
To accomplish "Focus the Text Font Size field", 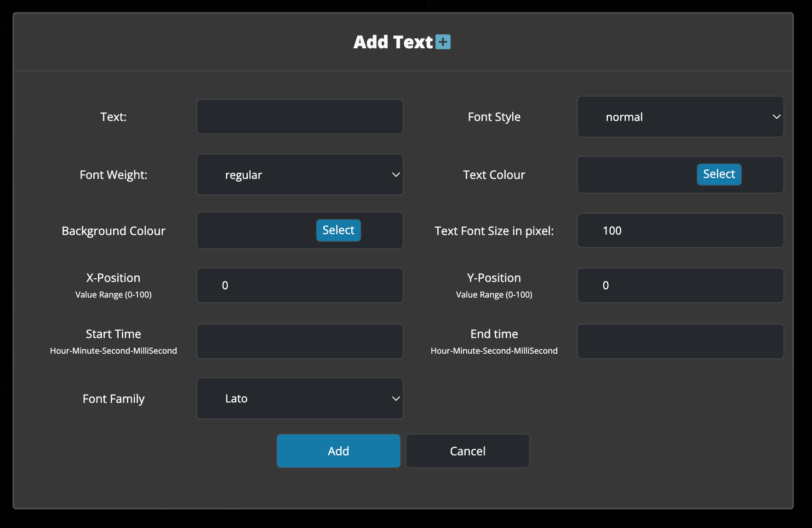I will pyautogui.click(x=680, y=230).
